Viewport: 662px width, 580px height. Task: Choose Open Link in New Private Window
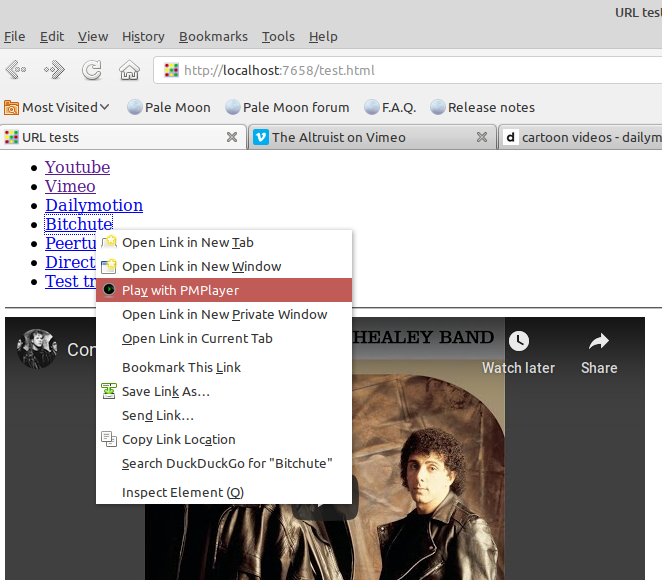(224, 314)
